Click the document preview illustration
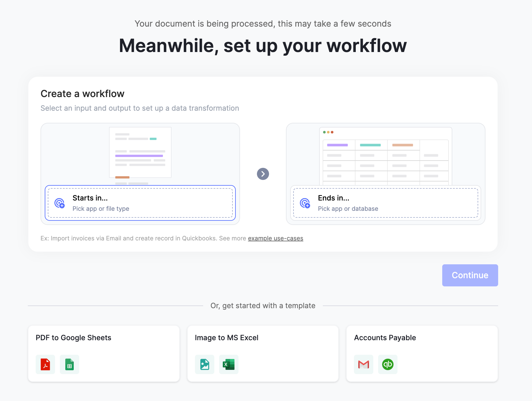The height and width of the screenshot is (401, 532). pyautogui.click(x=140, y=153)
